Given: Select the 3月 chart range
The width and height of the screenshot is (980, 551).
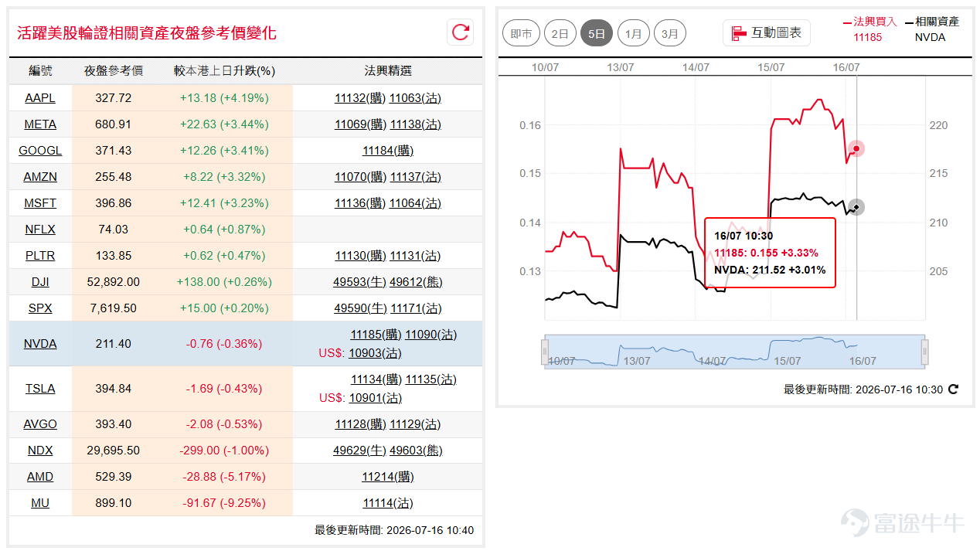Looking at the screenshot, I should pos(670,33).
